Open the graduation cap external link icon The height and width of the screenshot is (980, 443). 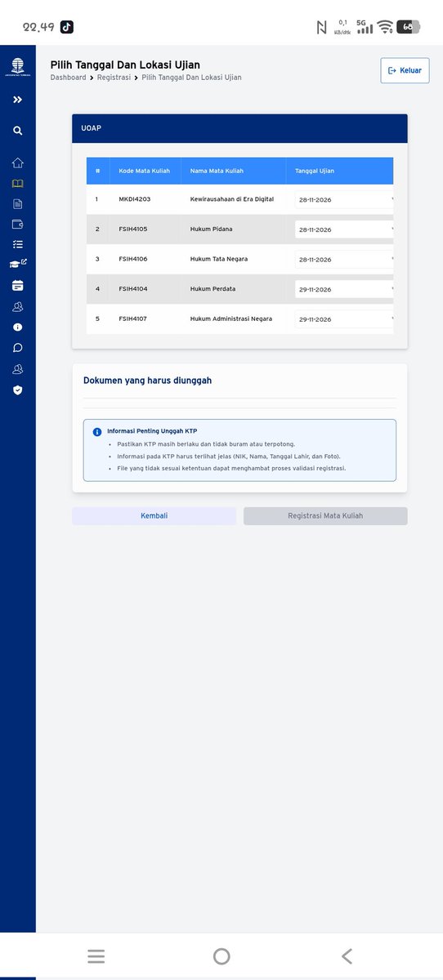(x=18, y=264)
